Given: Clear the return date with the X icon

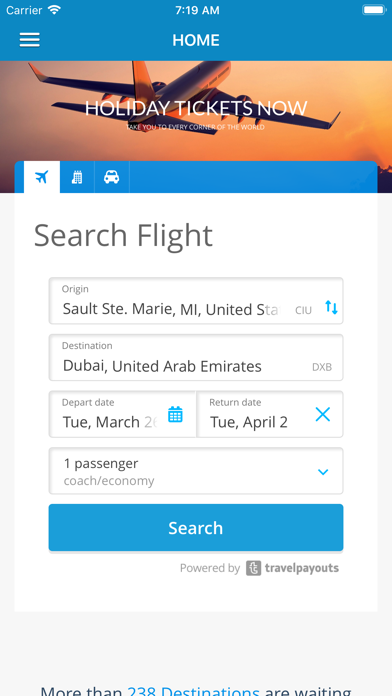Looking at the screenshot, I should point(323,414).
